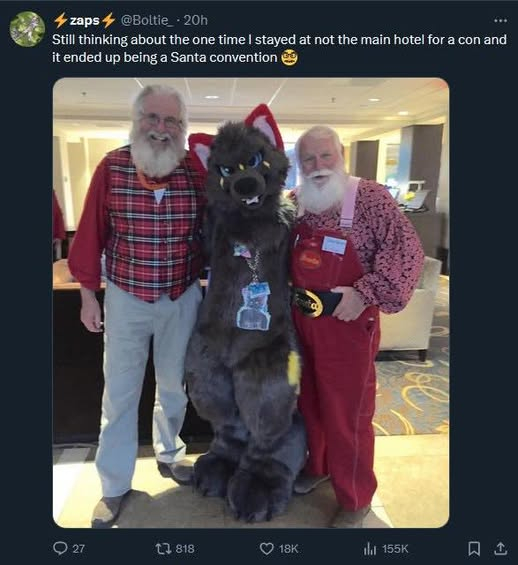Image resolution: width=518 pixels, height=565 pixels.
Task: Click the 155K views count
Action: (x=395, y=549)
